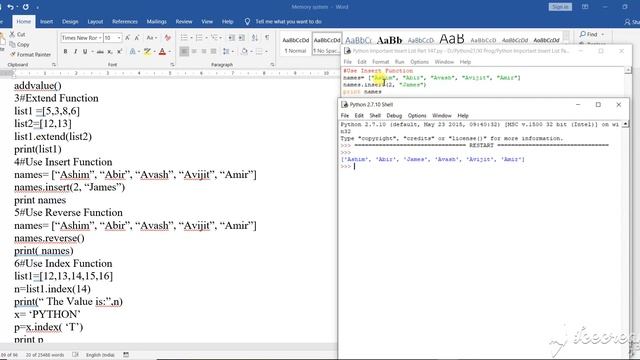
Task: Activate the Format Painter
Action: pyautogui.click(x=31, y=54)
